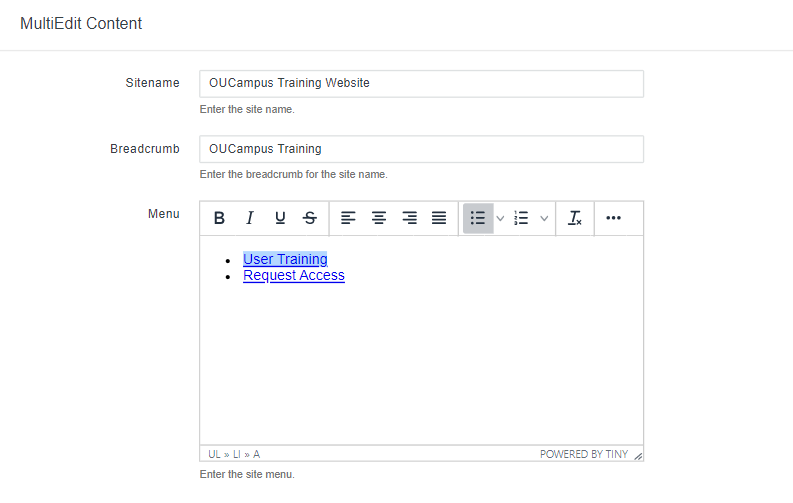Viewport: 793px width, 503px height.
Task: Click the Sitename input field
Action: point(421,83)
